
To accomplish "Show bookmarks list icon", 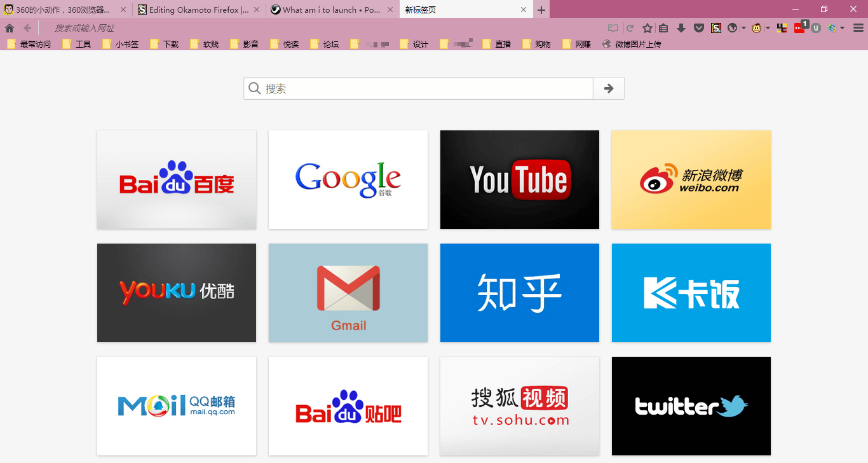I will (x=663, y=28).
